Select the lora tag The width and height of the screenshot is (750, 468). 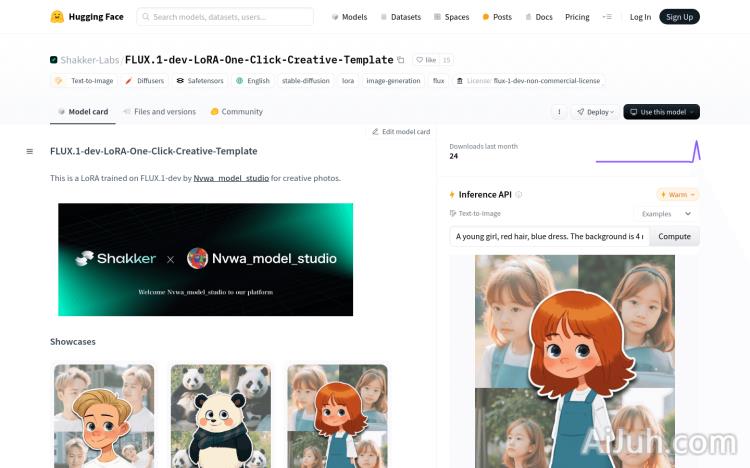[x=348, y=80]
